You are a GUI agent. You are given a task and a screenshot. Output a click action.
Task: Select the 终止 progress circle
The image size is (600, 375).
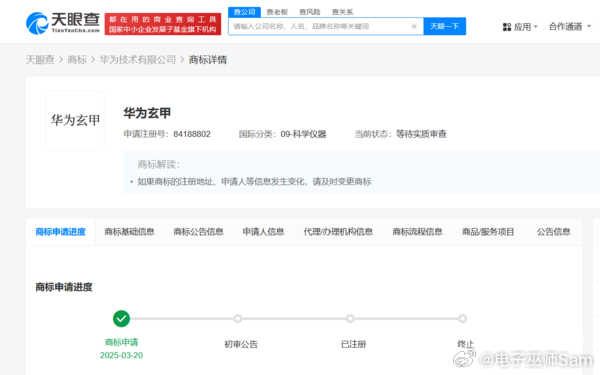click(462, 318)
